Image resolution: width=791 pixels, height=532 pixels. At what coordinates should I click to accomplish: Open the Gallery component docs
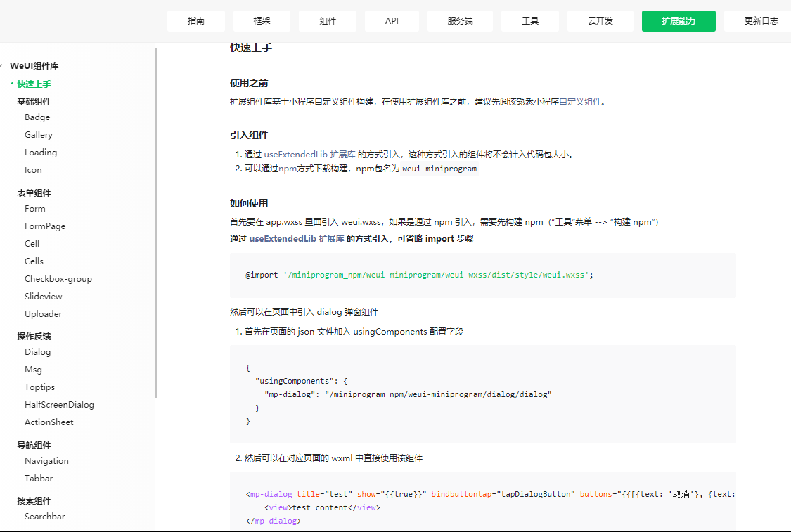39,134
